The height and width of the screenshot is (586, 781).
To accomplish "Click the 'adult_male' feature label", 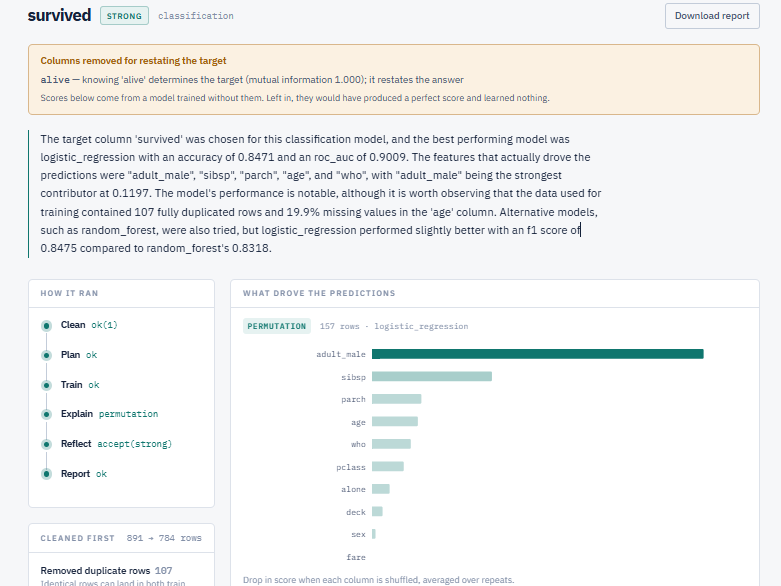I will point(341,354).
